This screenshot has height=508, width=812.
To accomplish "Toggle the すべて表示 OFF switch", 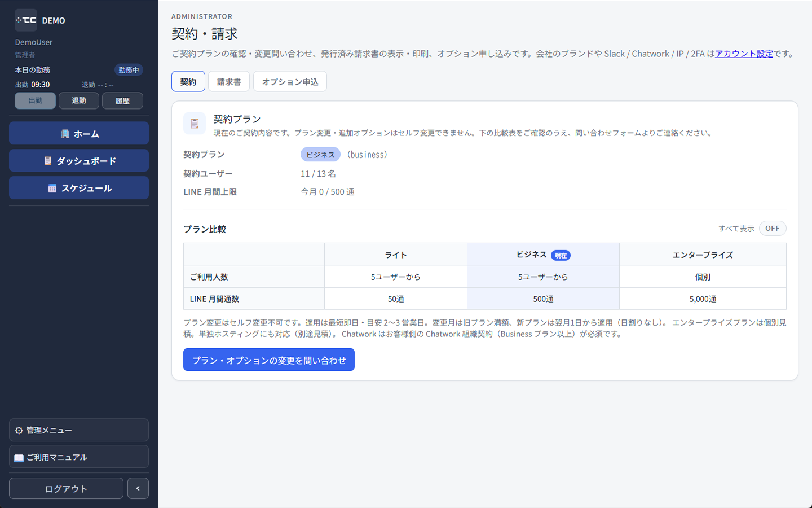I will pyautogui.click(x=773, y=229).
